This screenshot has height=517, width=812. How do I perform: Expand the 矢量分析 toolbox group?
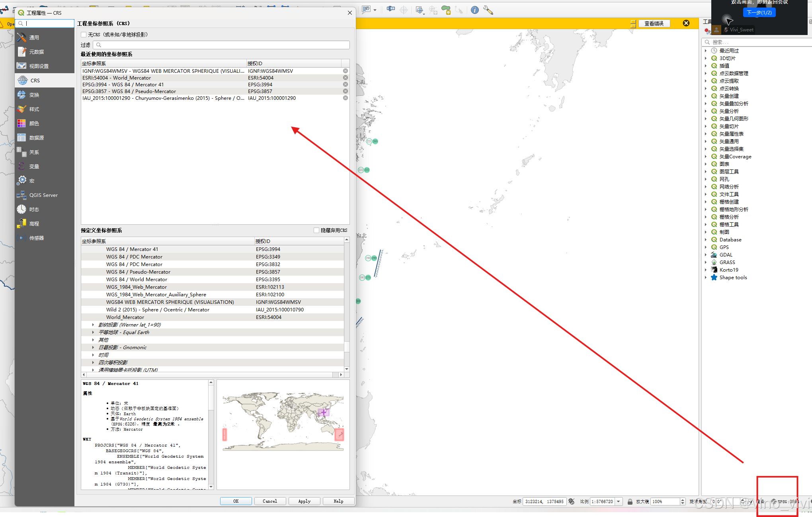coord(705,111)
